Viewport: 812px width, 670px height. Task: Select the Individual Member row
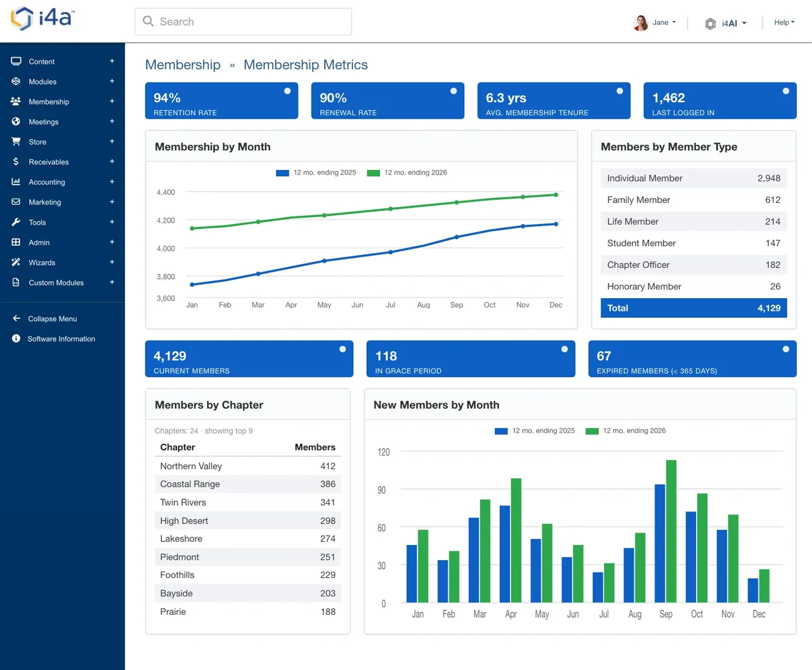click(693, 178)
